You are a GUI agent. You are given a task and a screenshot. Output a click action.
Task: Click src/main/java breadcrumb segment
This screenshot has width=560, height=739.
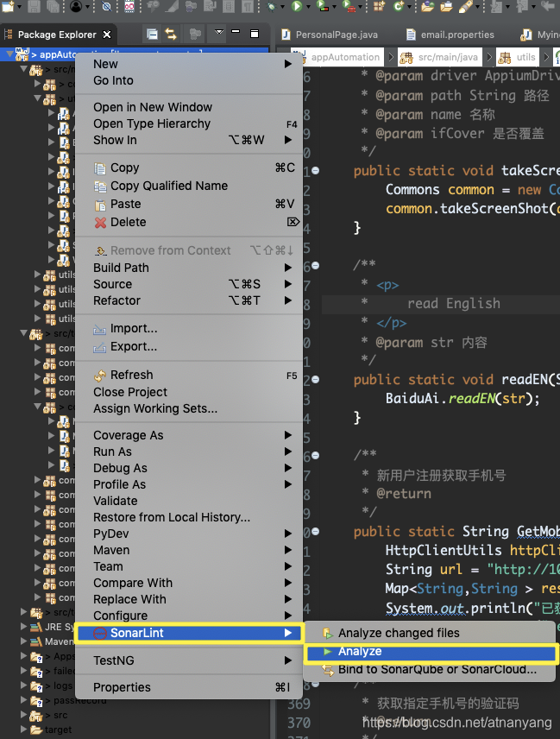440,57
